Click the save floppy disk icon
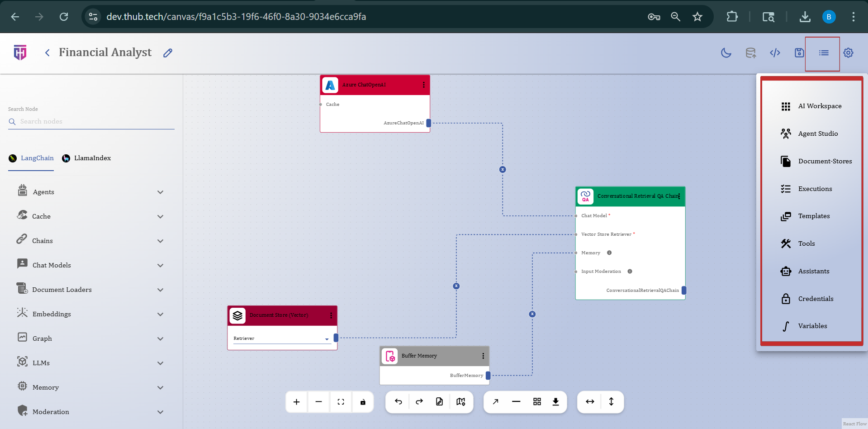Image resolution: width=868 pixels, height=429 pixels. click(799, 53)
